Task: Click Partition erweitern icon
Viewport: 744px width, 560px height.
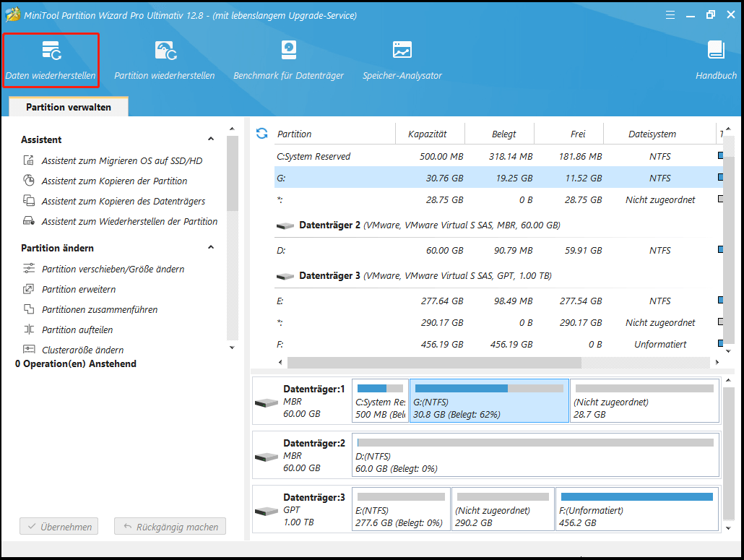Action: (29, 289)
